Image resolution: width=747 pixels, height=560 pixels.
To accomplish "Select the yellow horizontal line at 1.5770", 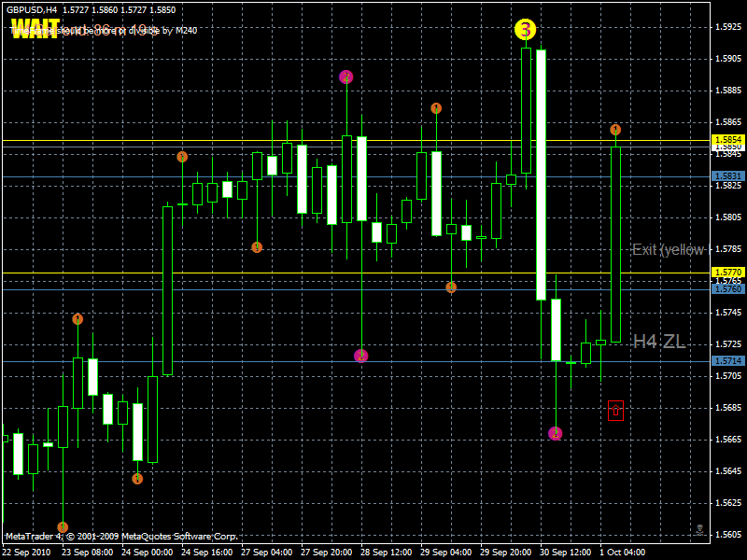I will 357,273.
